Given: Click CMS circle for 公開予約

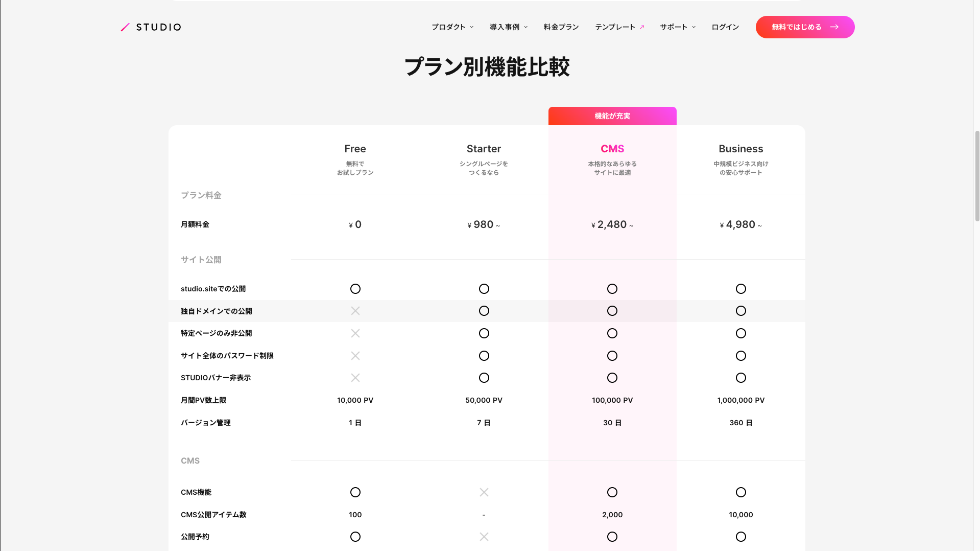Looking at the screenshot, I should (x=612, y=537).
